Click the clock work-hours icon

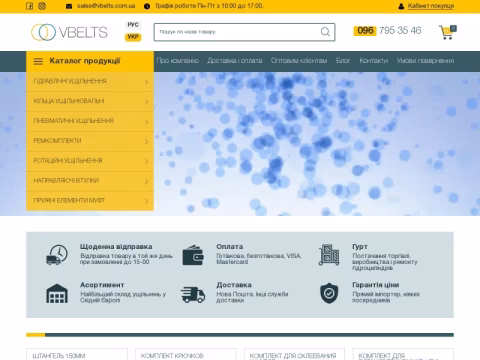point(147,6)
